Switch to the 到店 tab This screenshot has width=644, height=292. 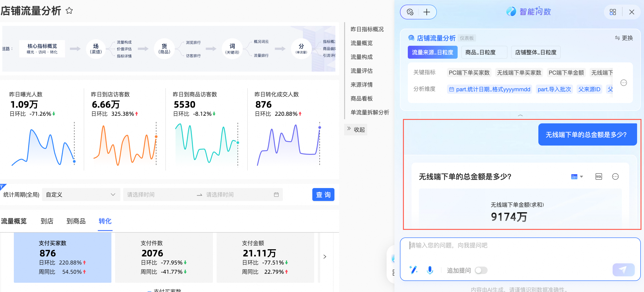click(x=47, y=221)
